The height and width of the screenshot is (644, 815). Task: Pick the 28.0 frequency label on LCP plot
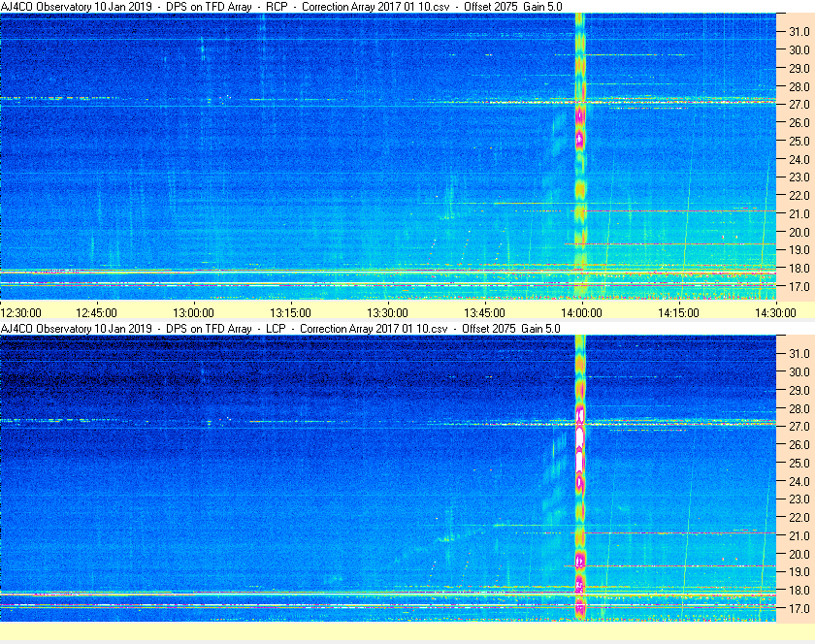(x=799, y=408)
